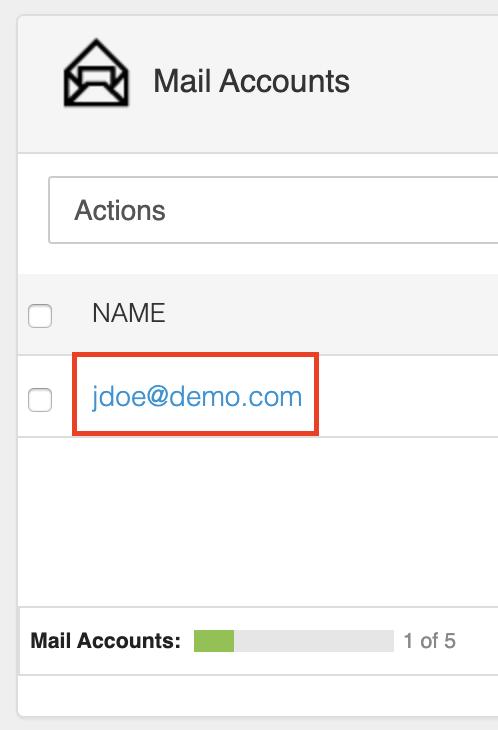Check the box next to jdoe@demo.com

click(x=40, y=400)
